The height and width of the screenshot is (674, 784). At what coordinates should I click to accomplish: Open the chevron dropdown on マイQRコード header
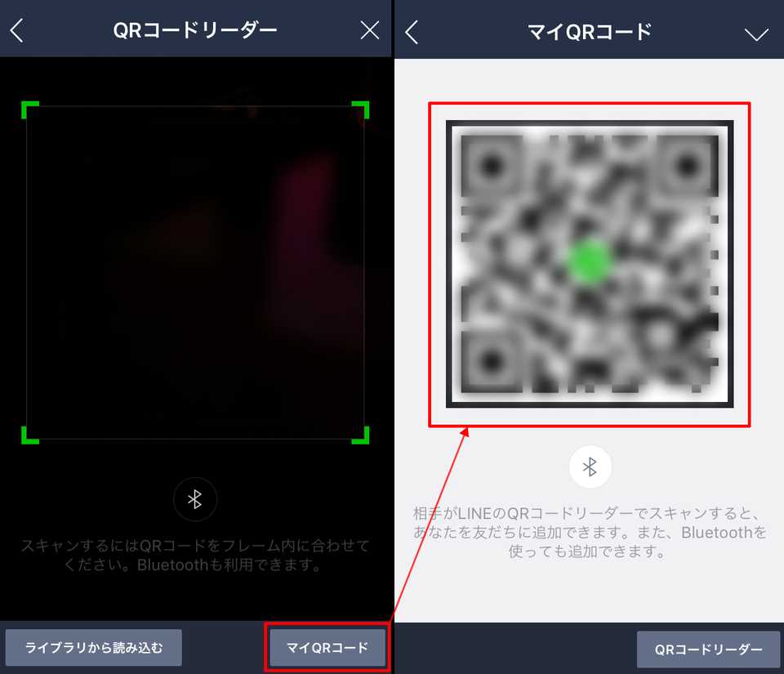756,34
